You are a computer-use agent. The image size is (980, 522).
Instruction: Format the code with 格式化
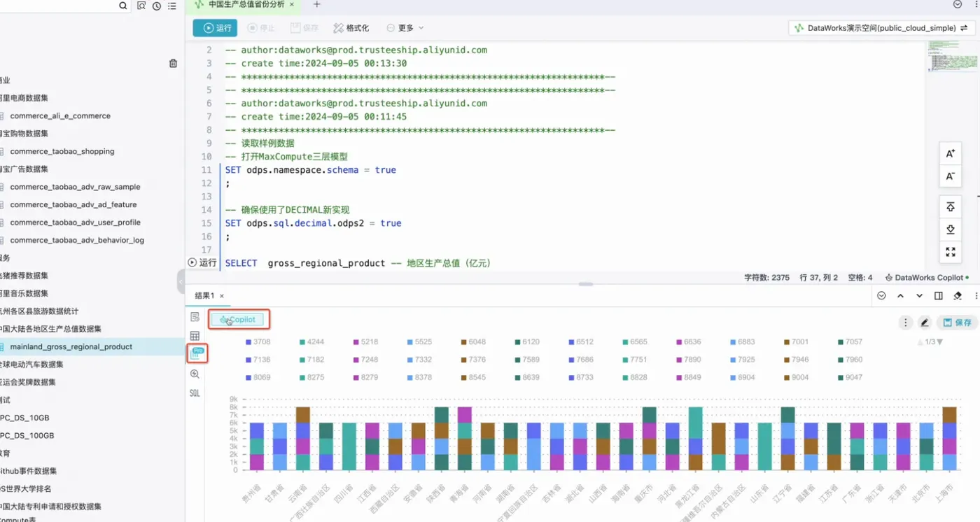pyautogui.click(x=351, y=28)
